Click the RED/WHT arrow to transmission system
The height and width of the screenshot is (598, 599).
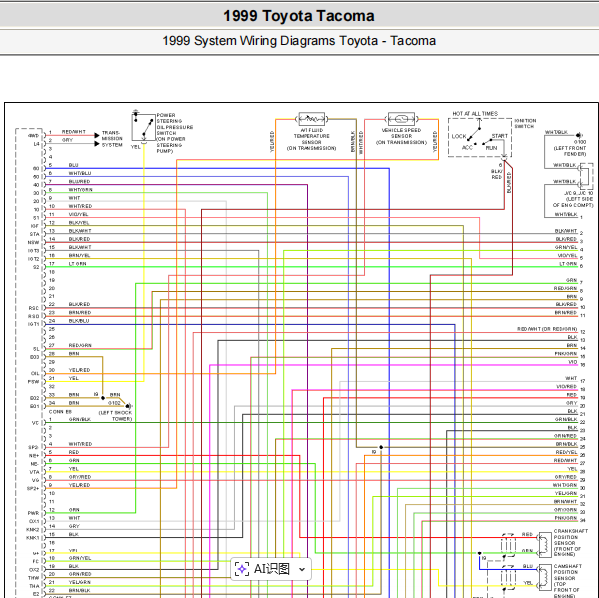(97, 135)
